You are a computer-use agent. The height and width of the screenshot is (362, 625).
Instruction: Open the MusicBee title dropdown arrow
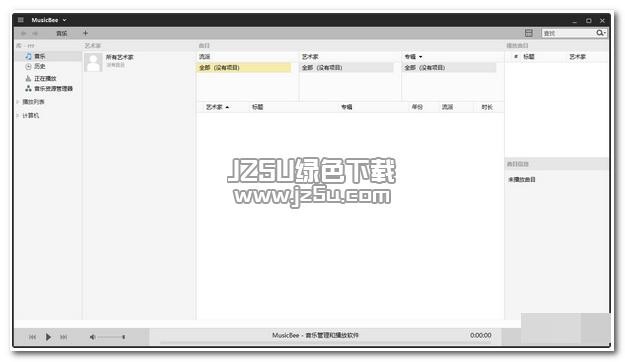point(64,20)
